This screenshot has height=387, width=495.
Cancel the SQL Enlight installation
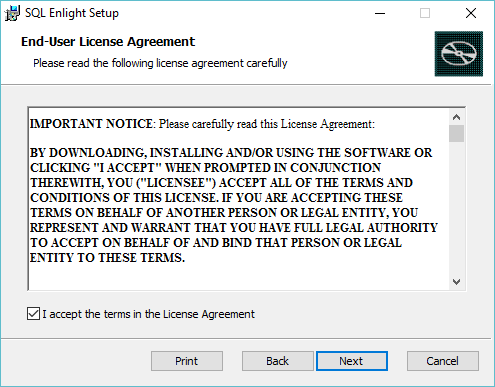[443, 361]
